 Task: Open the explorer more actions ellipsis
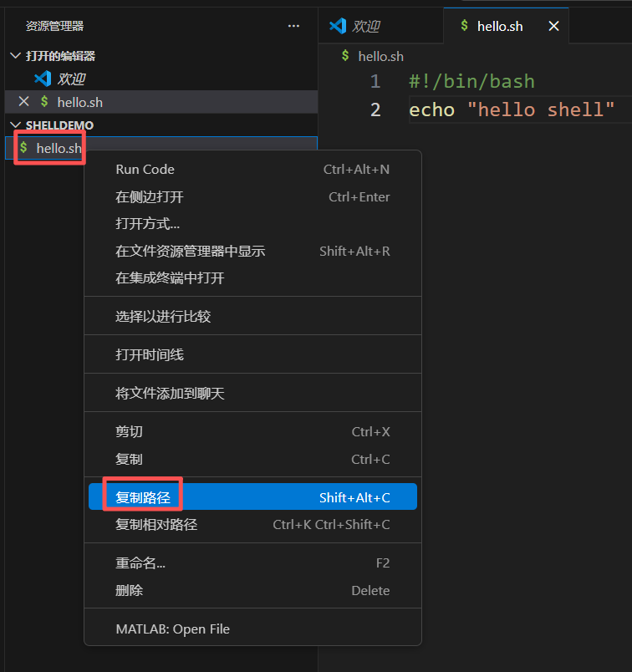293,26
